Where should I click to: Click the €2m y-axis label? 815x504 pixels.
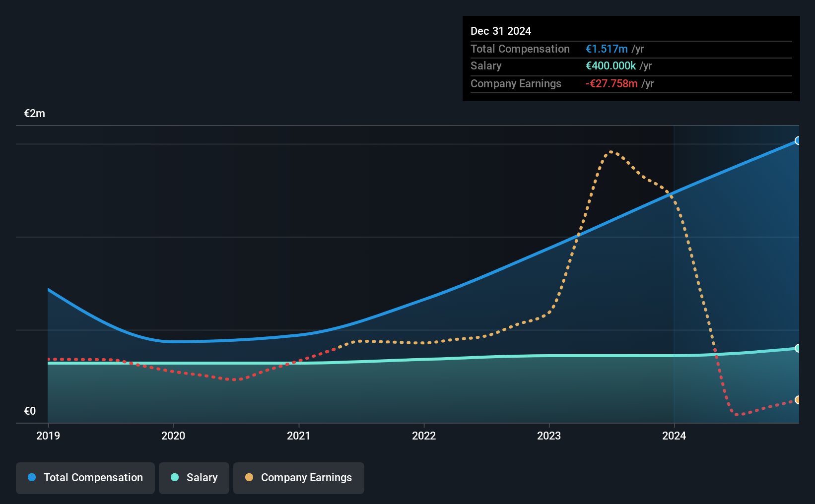(x=35, y=113)
